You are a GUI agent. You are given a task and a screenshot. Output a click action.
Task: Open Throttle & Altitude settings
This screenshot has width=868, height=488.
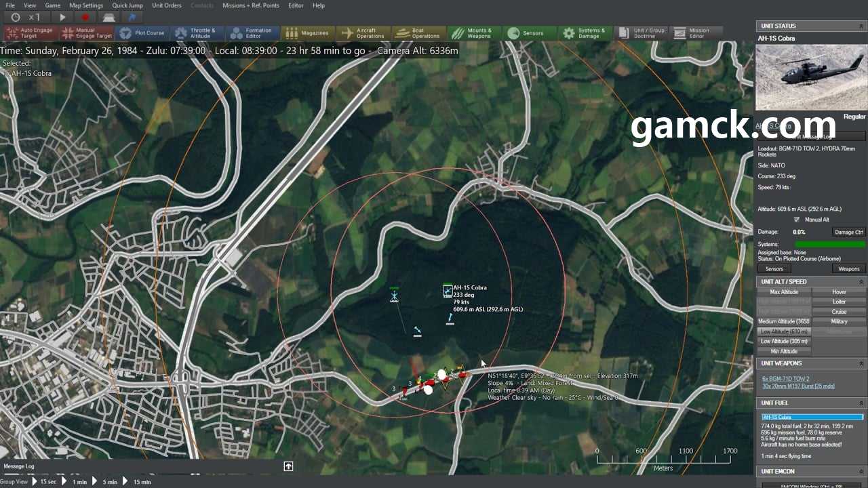coord(198,33)
